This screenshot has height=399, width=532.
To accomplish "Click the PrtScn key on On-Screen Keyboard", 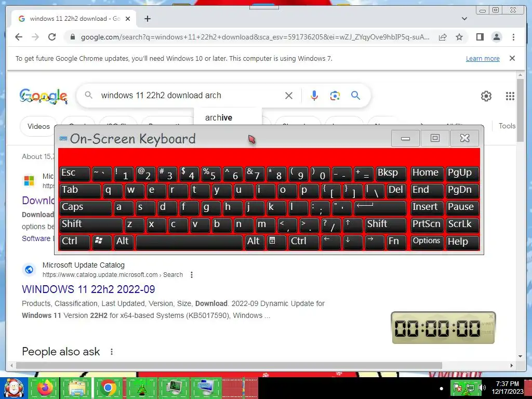I will [x=427, y=224].
